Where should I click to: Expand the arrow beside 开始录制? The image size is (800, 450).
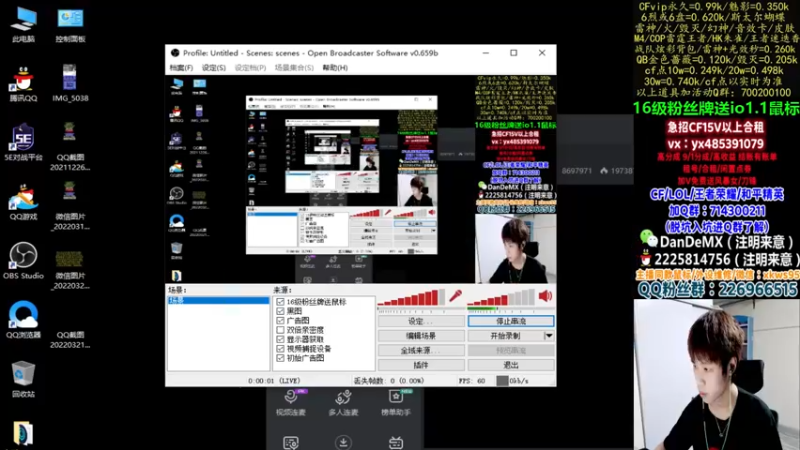click(x=549, y=336)
